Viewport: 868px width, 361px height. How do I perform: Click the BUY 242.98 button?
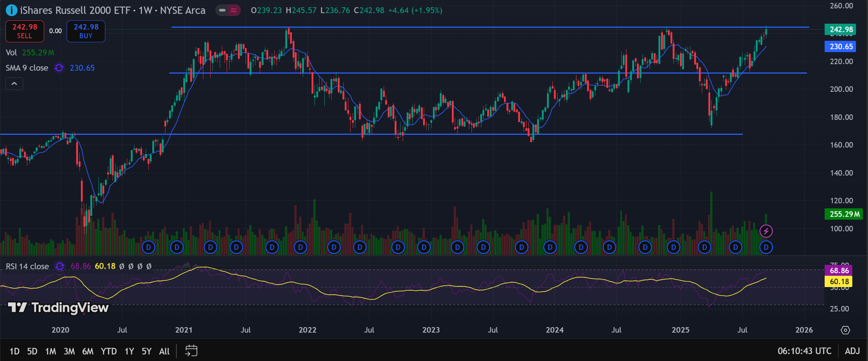[x=86, y=31]
